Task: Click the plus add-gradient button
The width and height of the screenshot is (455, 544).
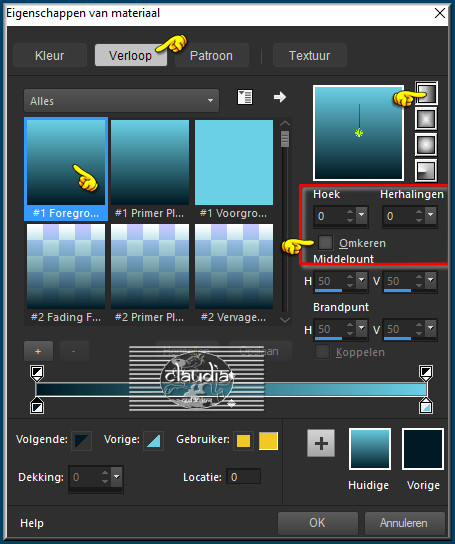Action: (38, 351)
